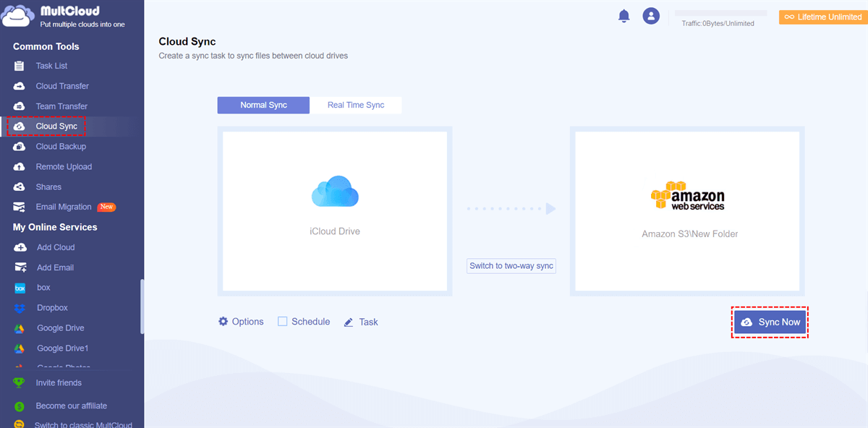Screen dimensions: 868x428
Task: Open Shares in sidebar
Action: (x=48, y=187)
